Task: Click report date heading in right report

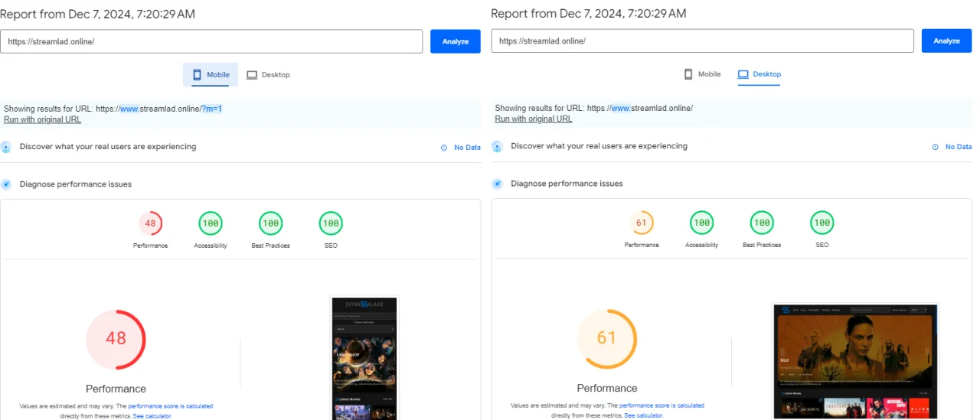Action: click(x=589, y=14)
